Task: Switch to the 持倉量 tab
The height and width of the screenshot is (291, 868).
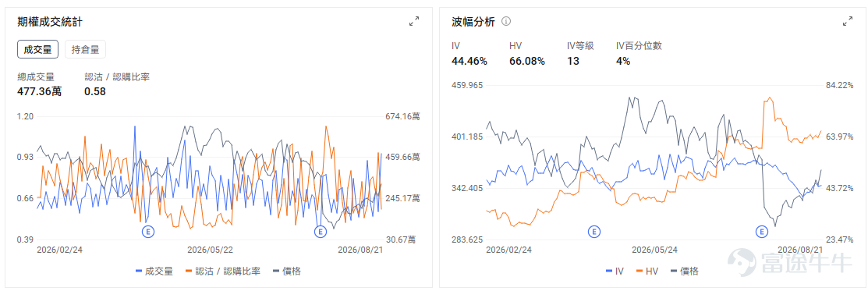Action: 85,49
